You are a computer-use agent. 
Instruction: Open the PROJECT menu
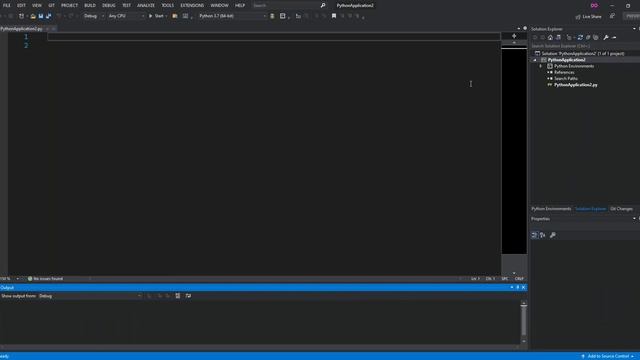(69, 5)
